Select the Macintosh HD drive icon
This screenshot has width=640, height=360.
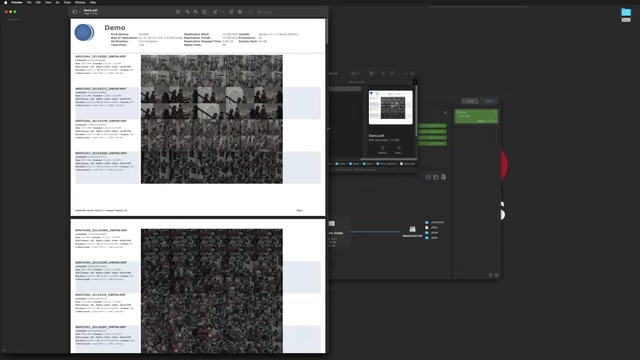pos(412,229)
